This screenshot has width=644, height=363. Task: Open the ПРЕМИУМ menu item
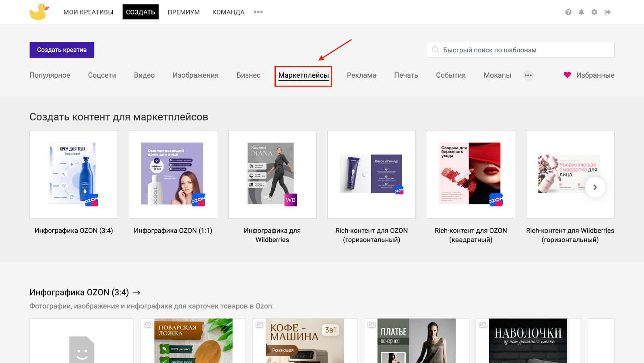(184, 12)
